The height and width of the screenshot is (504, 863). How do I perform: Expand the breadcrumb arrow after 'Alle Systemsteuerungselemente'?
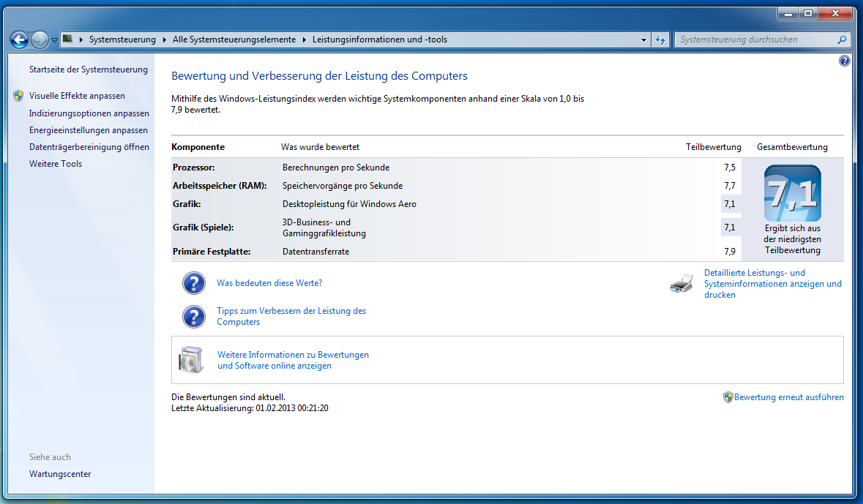point(305,40)
